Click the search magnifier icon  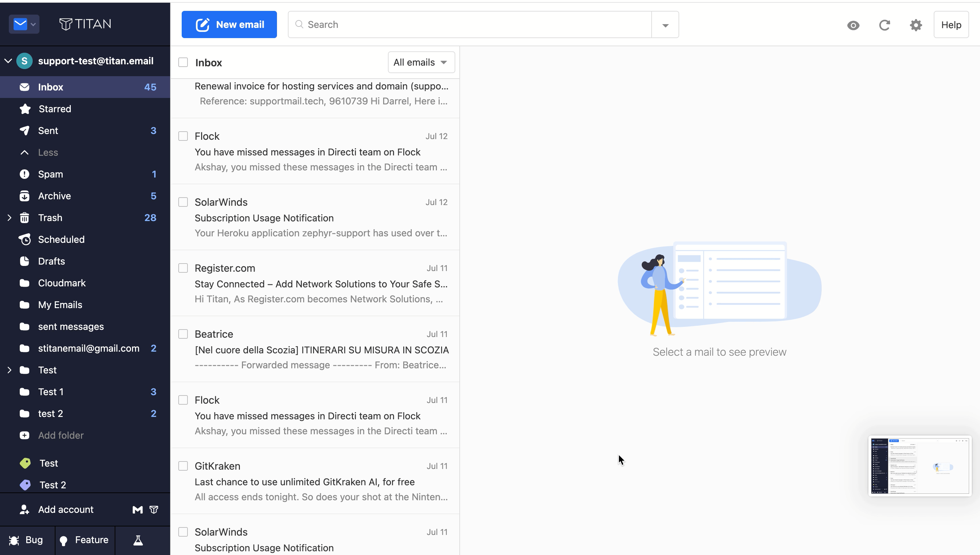[x=299, y=24]
